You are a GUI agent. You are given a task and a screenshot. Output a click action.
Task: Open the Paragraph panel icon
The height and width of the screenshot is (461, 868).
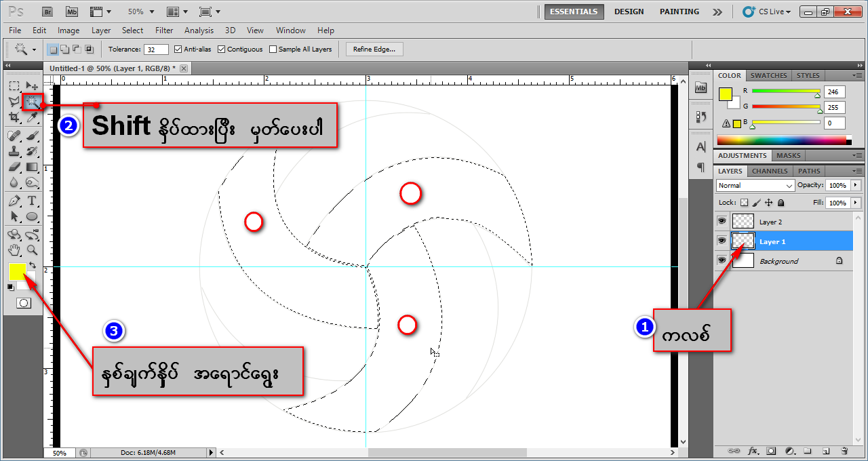(x=701, y=167)
